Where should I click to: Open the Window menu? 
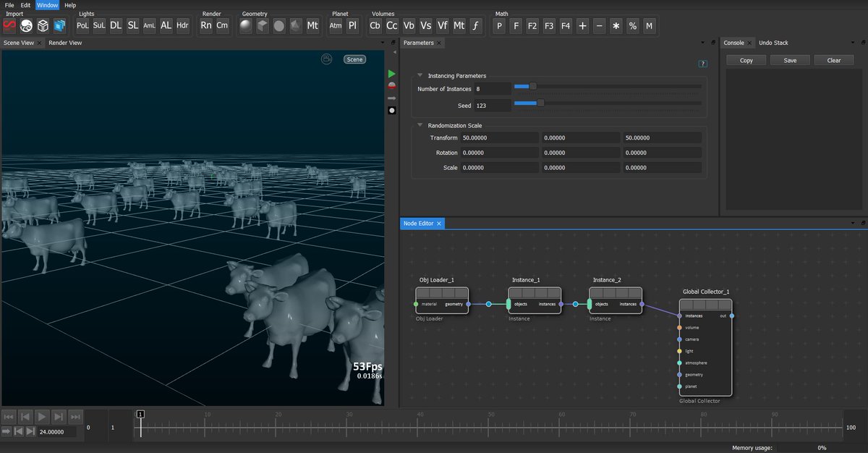pos(47,5)
